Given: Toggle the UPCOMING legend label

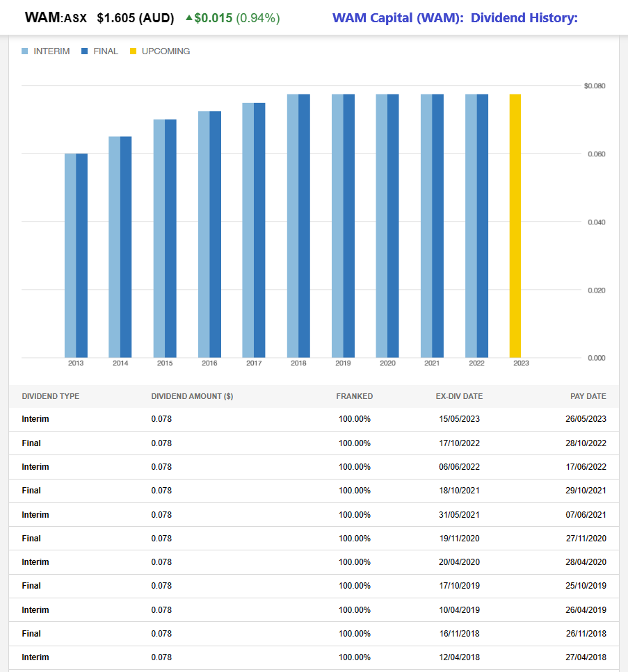Looking at the screenshot, I should [x=166, y=51].
